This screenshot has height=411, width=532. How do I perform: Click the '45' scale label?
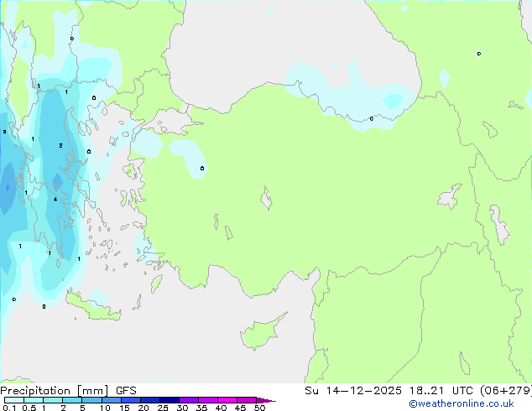[240, 408]
